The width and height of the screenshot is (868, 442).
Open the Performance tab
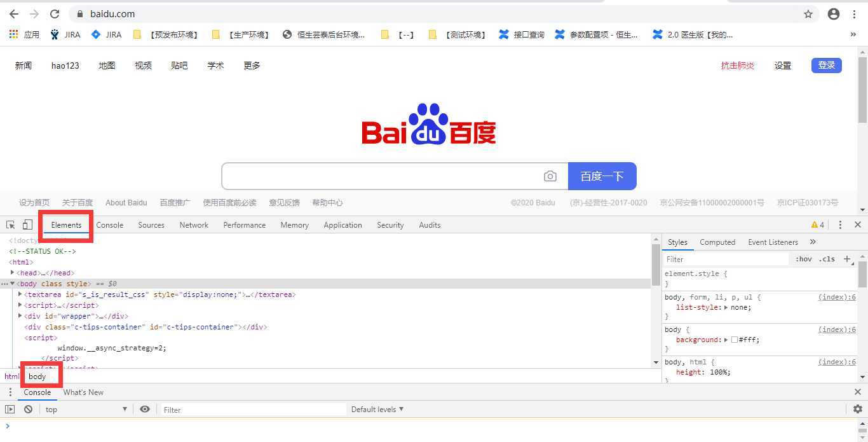[x=245, y=224]
